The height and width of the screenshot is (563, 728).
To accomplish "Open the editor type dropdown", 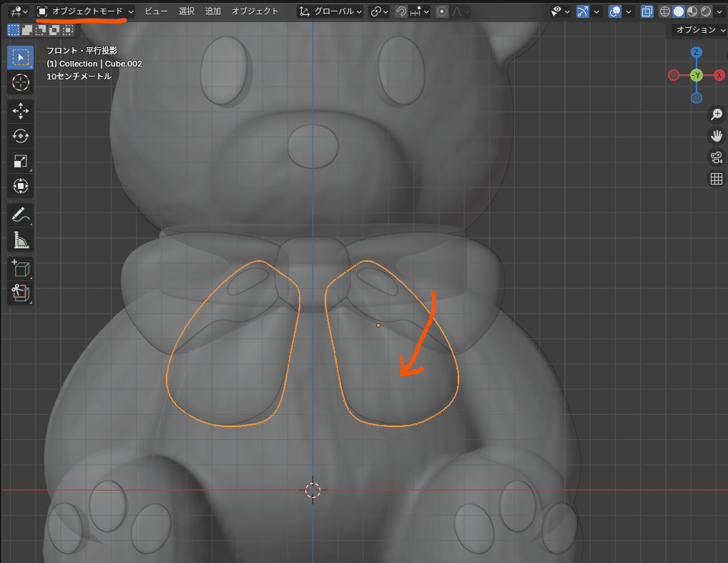I will point(19,11).
